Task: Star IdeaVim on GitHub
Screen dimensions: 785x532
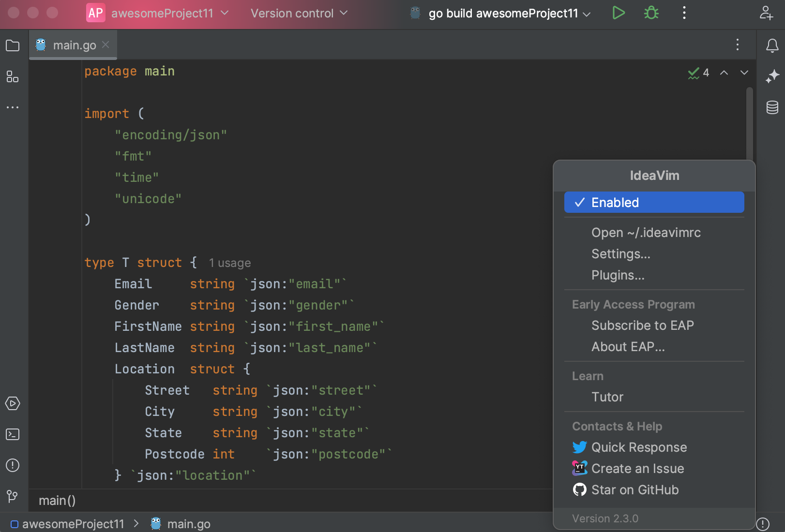Action: pos(634,489)
